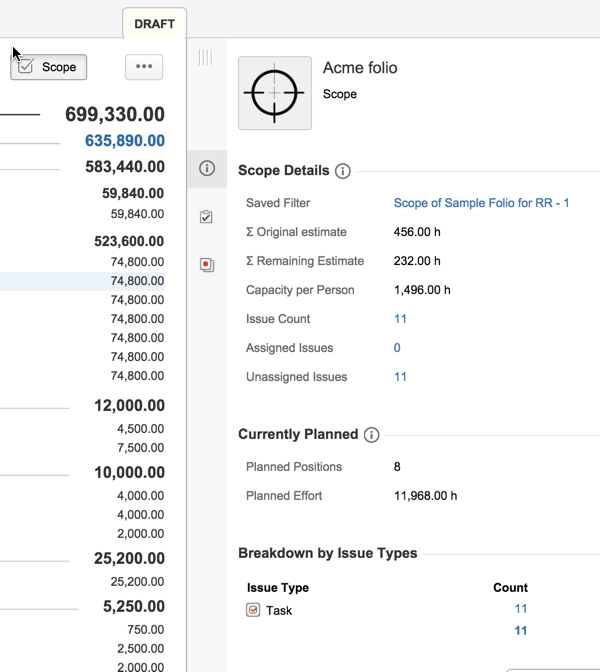Screen dimensions: 600x672
Task: Select the highlighted 74,800.00 row
Action: (137, 281)
